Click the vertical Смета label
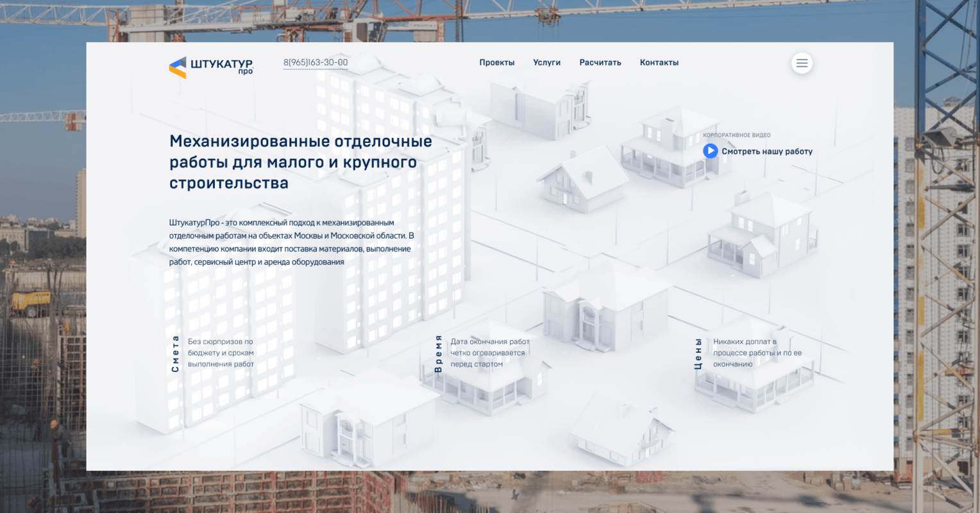 click(x=175, y=353)
